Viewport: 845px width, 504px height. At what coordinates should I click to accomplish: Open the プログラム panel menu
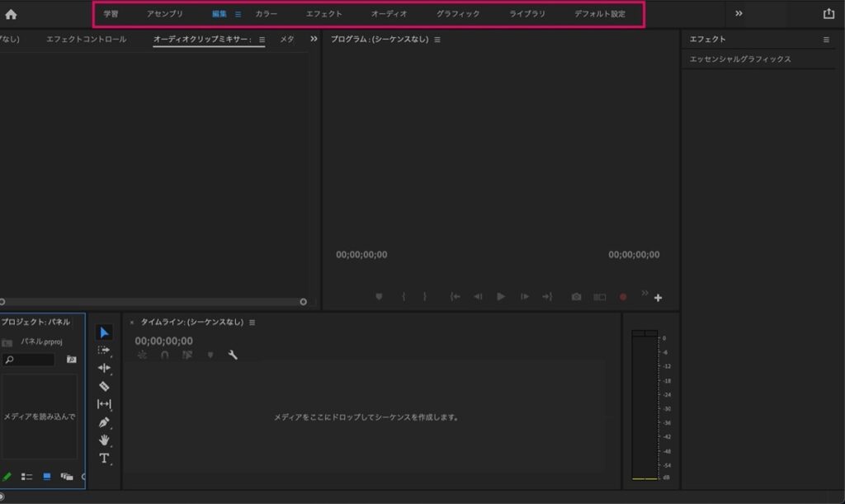pos(437,40)
